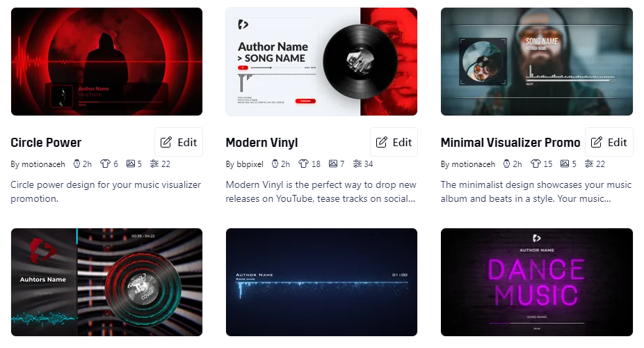Select the red Circle Power preview thumbnail

tap(107, 62)
